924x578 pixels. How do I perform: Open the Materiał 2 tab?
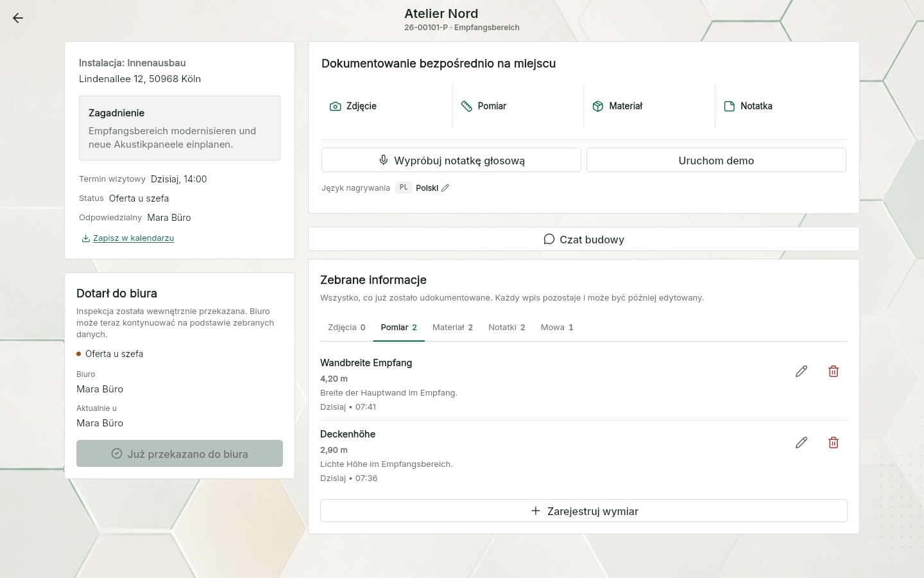tap(452, 328)
